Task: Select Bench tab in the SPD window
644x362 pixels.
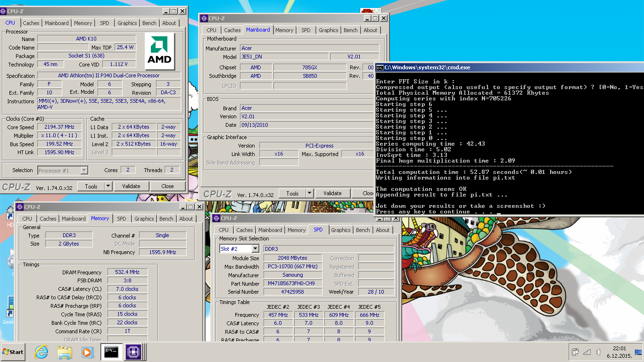Action: [x=363, y=230]
